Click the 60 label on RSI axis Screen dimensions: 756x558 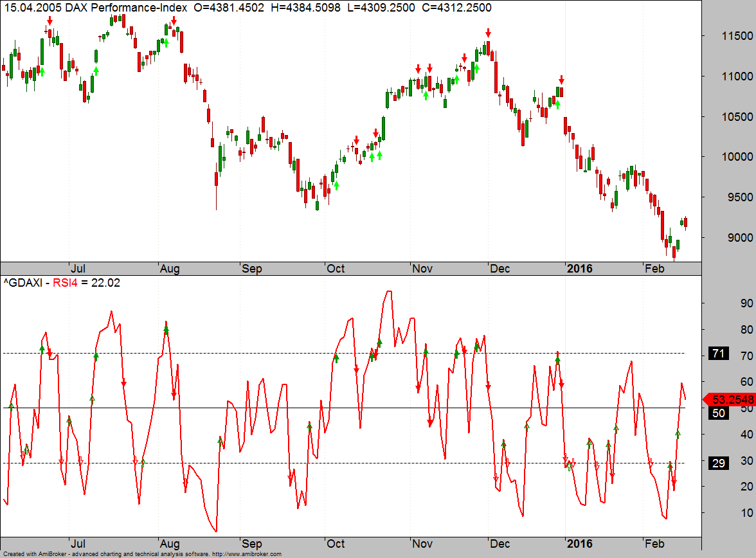click(747, 382)
